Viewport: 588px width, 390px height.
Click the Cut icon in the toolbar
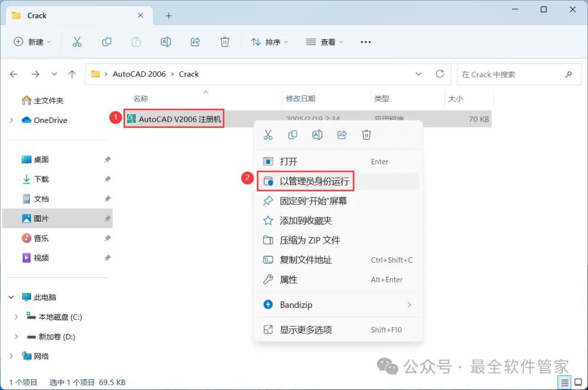coord(77,42)
